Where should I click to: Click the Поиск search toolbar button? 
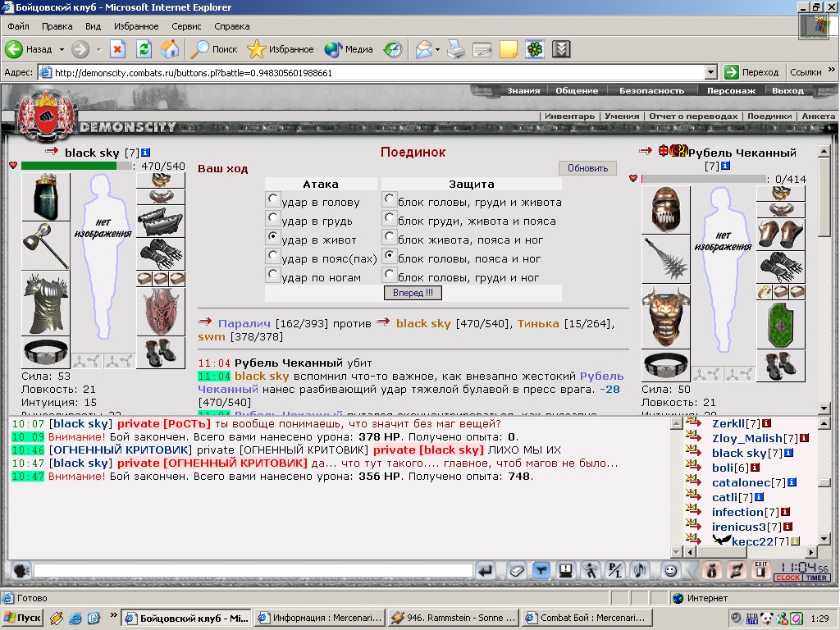214,49
